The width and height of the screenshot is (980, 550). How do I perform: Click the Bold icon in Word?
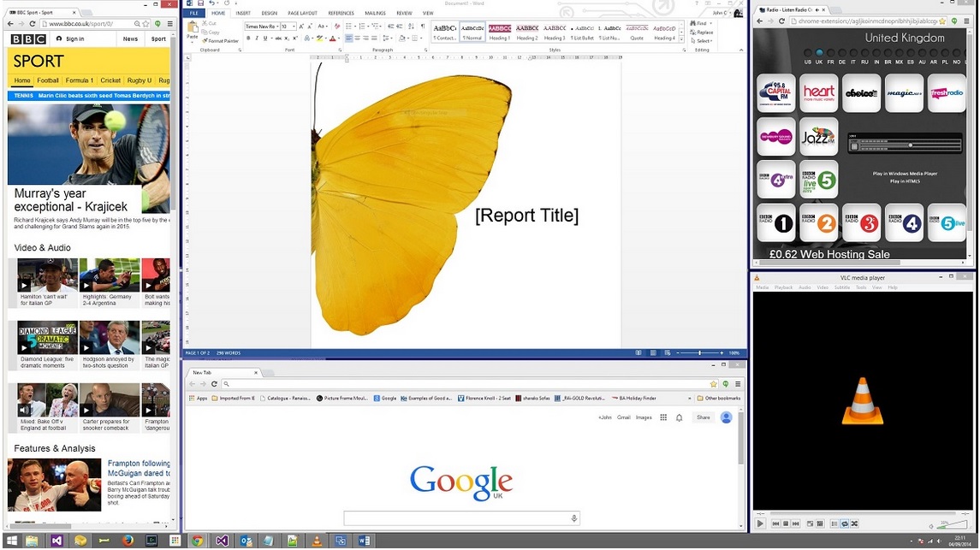(248, 38)
